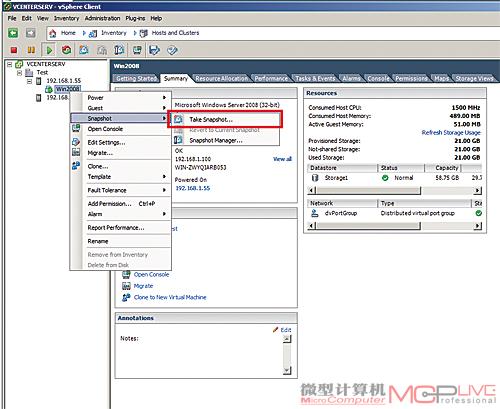Image resolution: width=500 pixels, height=409 pixels.
Task: Select Rename in context menu
Action: [121, 241]
